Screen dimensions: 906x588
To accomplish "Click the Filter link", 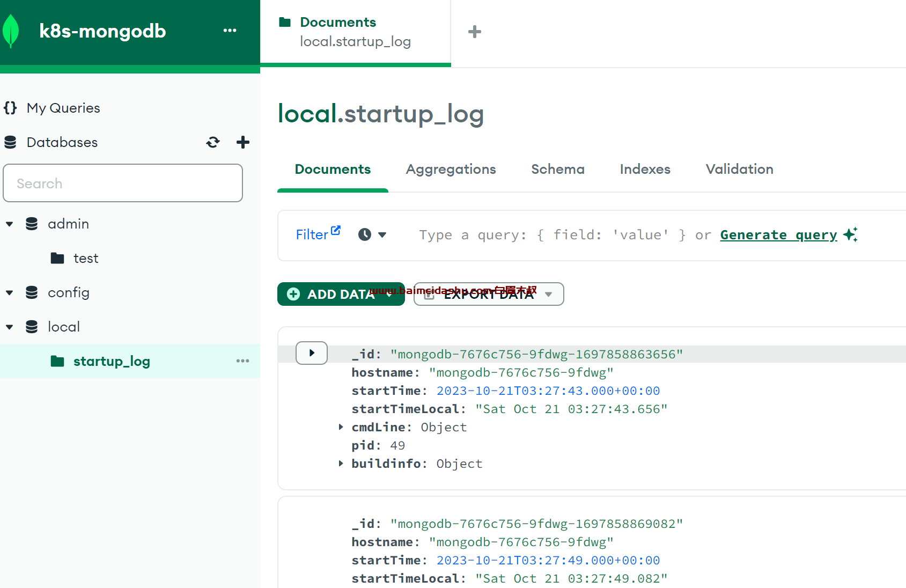I will coord(312,234).
